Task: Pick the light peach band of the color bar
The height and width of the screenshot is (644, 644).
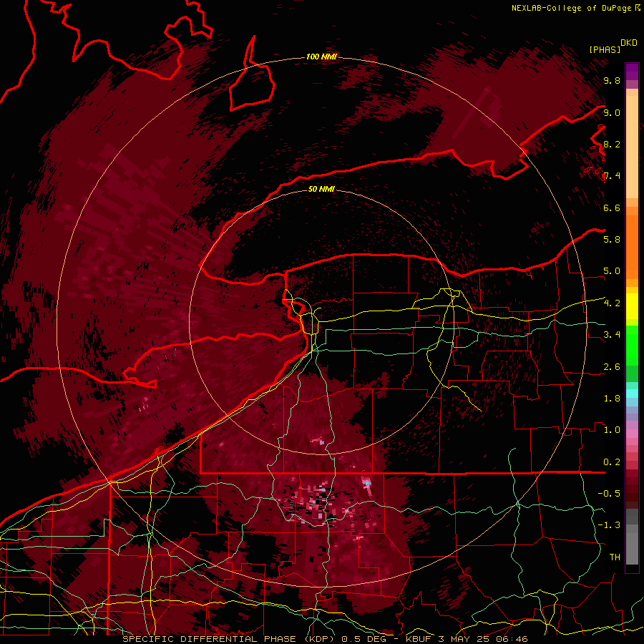Action: (x=632, y=147)
